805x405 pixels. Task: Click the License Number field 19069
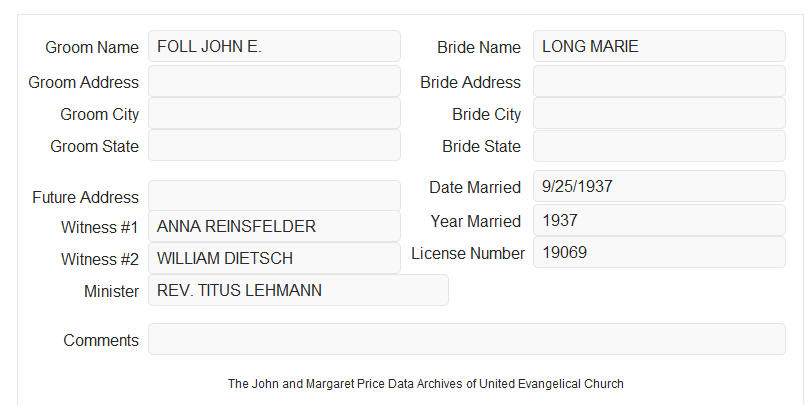(659, 252)
